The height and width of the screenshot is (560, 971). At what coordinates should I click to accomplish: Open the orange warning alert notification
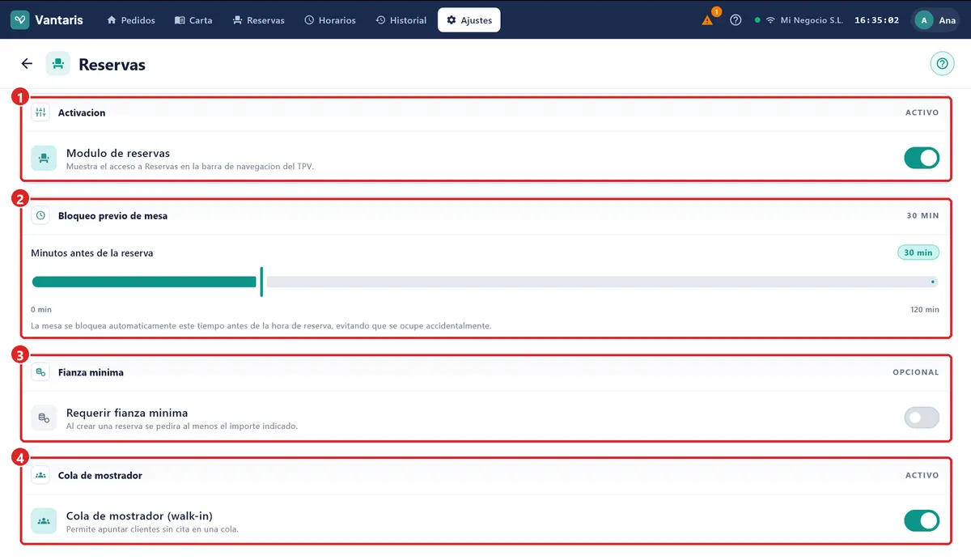tap(708, 20)
